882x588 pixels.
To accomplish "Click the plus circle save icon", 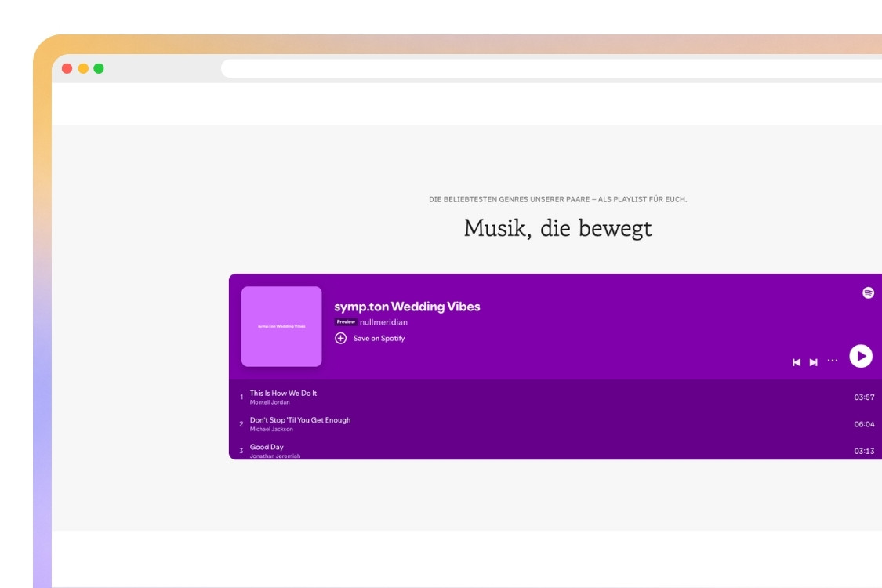I will click(341, 338).
